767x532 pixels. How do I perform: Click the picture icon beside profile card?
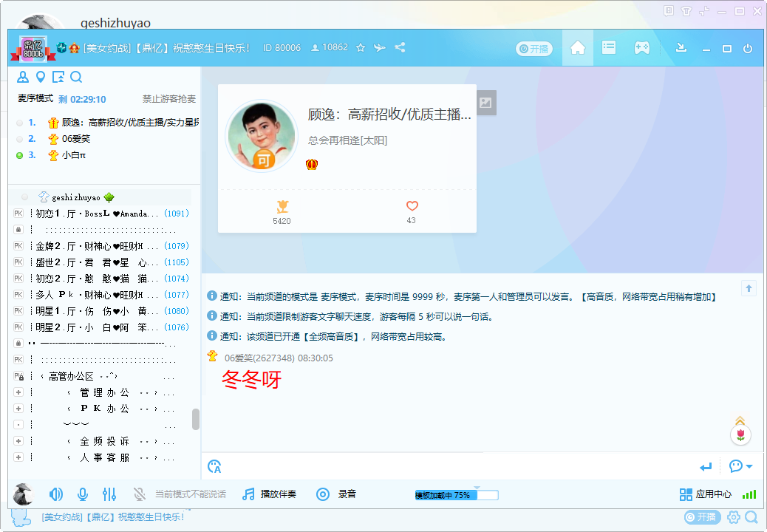[x=485, y=103]
